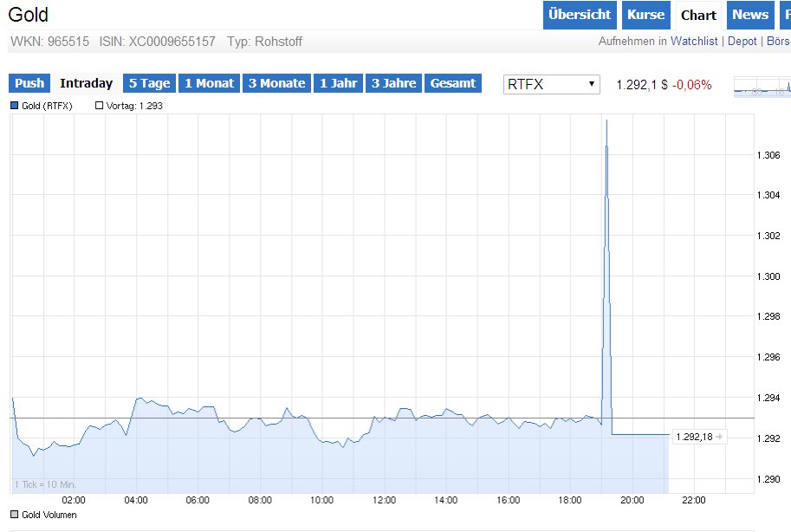Screen dimensions: 791x532
Task: Click the mini chart thumbnail beside the price
Action: [x=762, y=87]
